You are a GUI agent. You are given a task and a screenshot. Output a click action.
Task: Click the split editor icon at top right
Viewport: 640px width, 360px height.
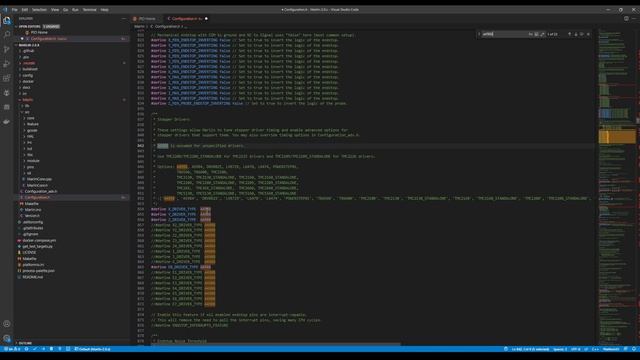pos(626,18)
